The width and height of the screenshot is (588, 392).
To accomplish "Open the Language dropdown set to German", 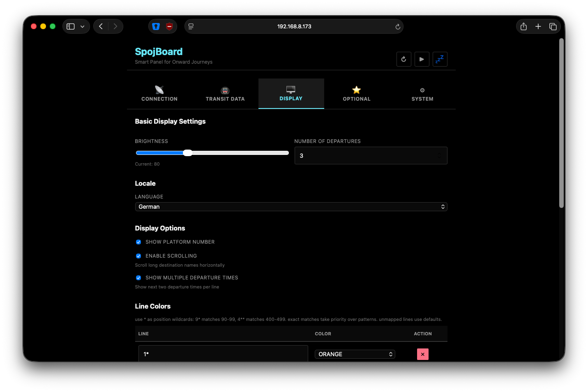I will (x=291, y=207).
